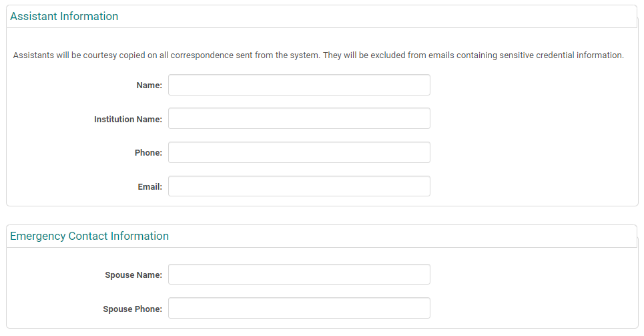Image resolution: width=644 pixels, height=336 pixels.
Task: Click the word 'Emergency' in the section heading
Action: (37, 236)
